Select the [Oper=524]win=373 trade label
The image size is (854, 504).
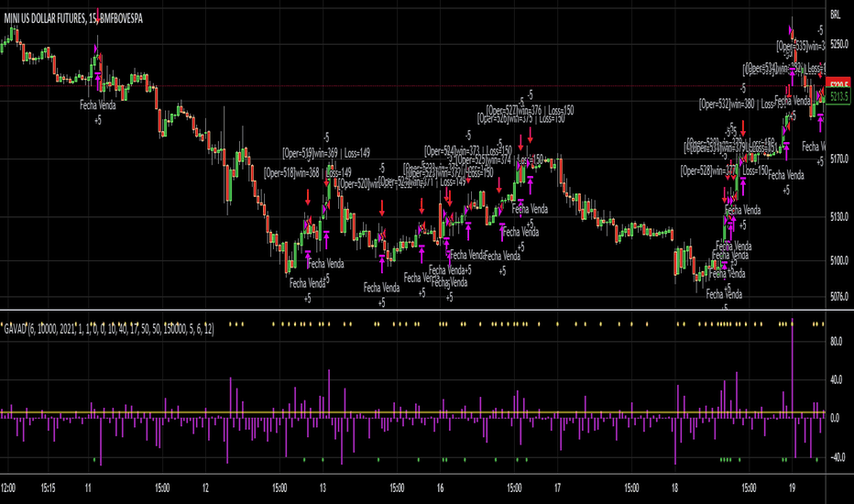point(468,151)
